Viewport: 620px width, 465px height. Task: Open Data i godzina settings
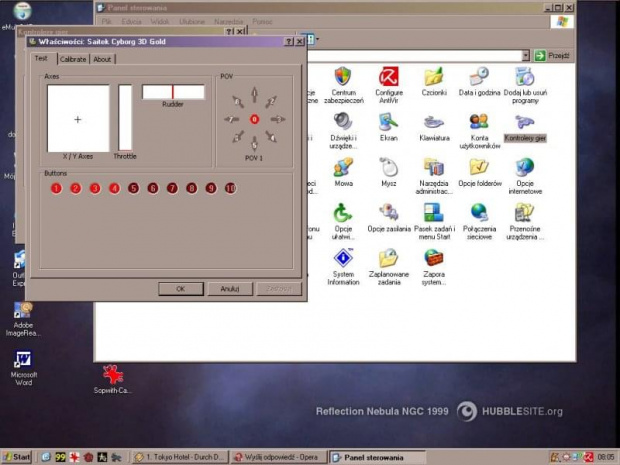point(479,78)
